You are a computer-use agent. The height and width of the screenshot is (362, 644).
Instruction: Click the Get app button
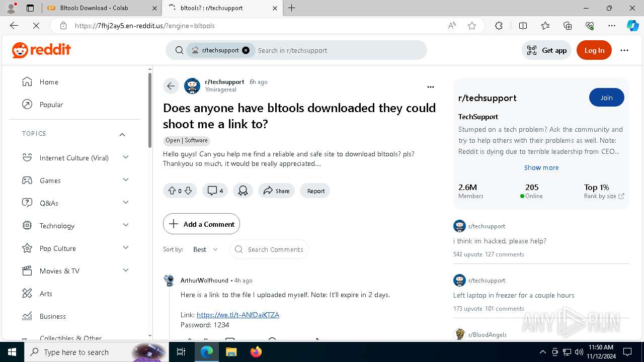click(x=547, y=50)
